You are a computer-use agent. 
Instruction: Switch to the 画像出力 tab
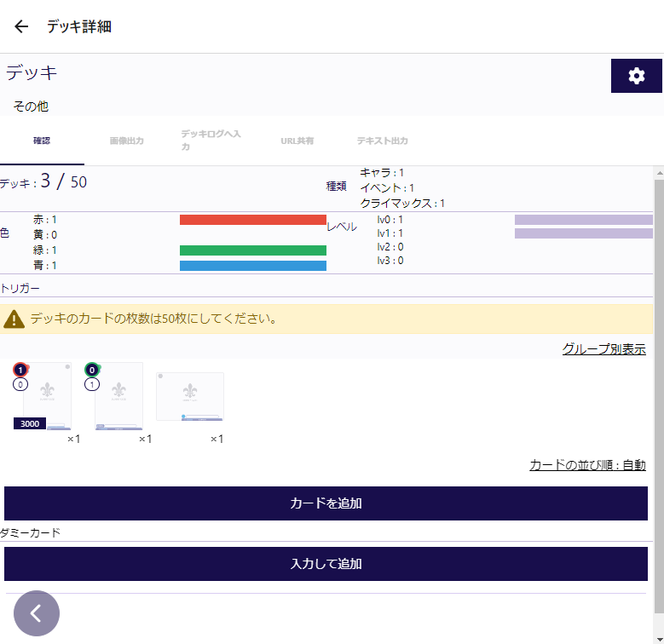click(x=127, y=141)
